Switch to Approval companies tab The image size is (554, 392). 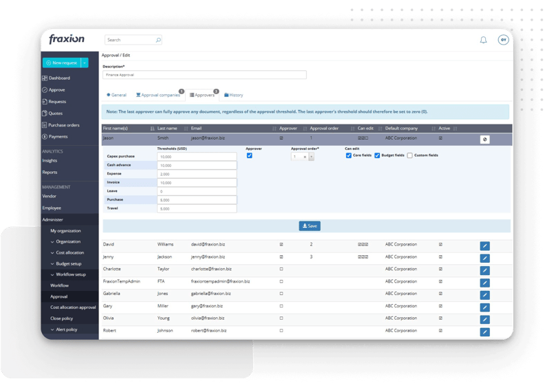click(158, 96)
